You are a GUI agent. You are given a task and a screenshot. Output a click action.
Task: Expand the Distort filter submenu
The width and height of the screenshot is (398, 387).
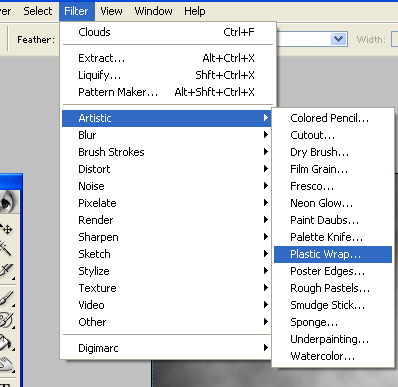[167, 169]
